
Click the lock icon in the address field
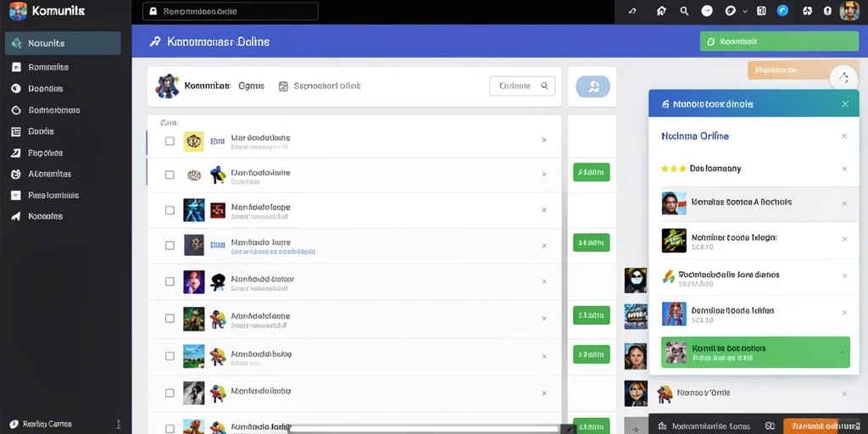(153, 11)
